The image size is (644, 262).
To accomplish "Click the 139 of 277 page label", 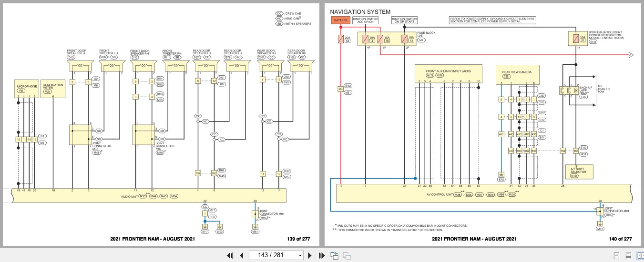I will pos(299,239).
